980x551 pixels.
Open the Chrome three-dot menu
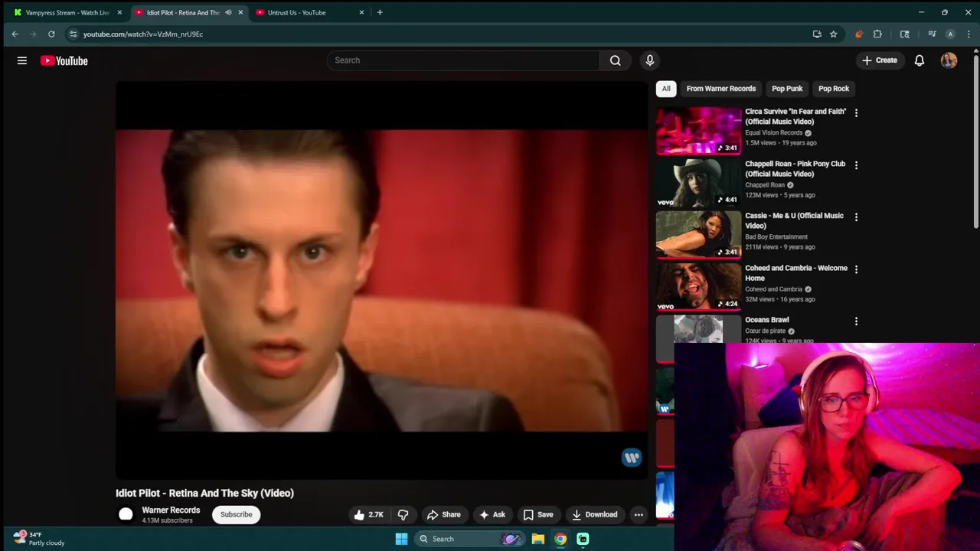[969, 34]
